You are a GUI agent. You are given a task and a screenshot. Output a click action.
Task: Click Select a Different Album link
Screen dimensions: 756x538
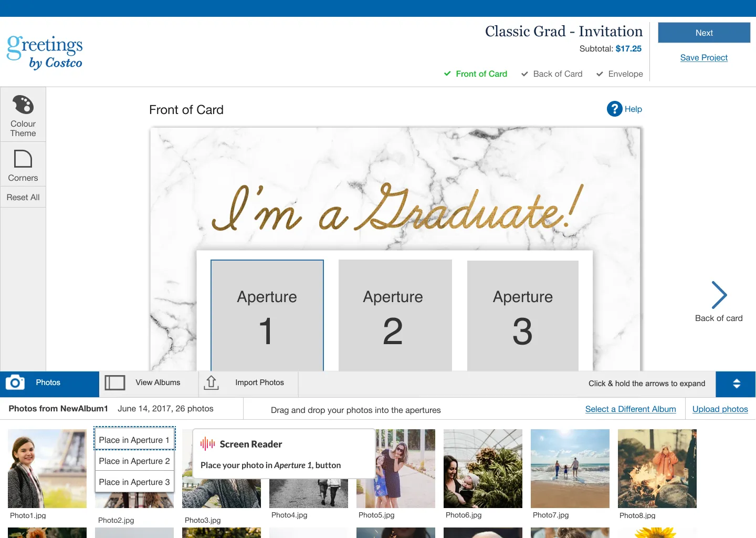click(x=631, y=409)
